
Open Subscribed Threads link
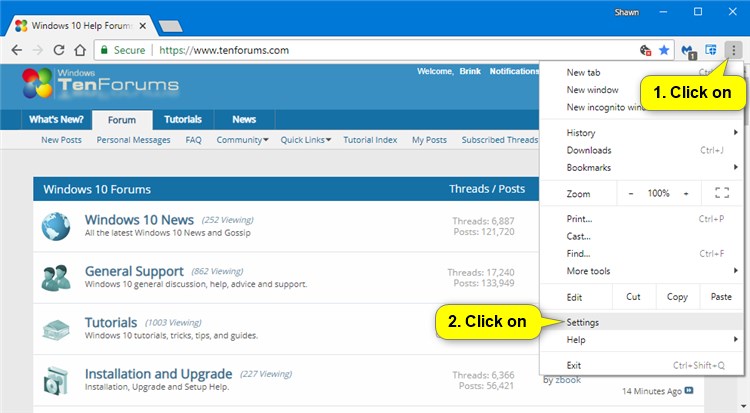click(500, 140)
